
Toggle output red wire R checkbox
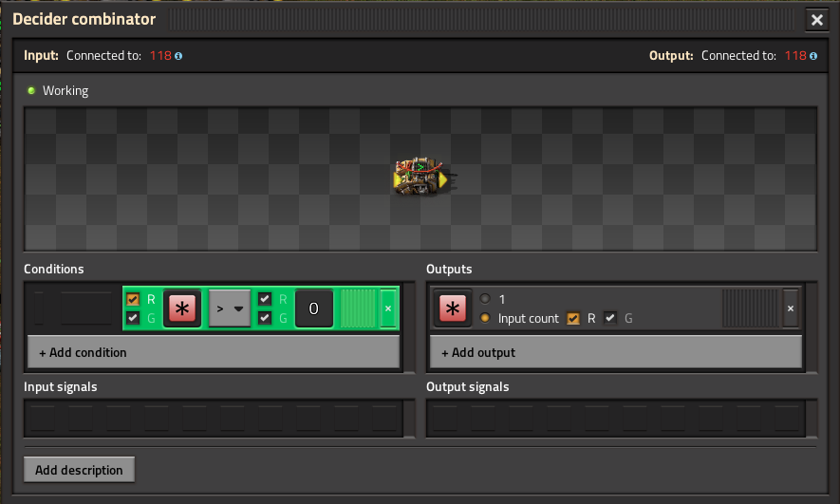tap(573, 319)
